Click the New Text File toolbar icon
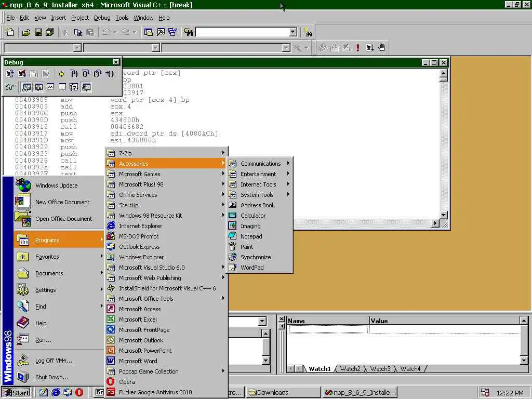The image size is (532, 399). click(10, 32)
